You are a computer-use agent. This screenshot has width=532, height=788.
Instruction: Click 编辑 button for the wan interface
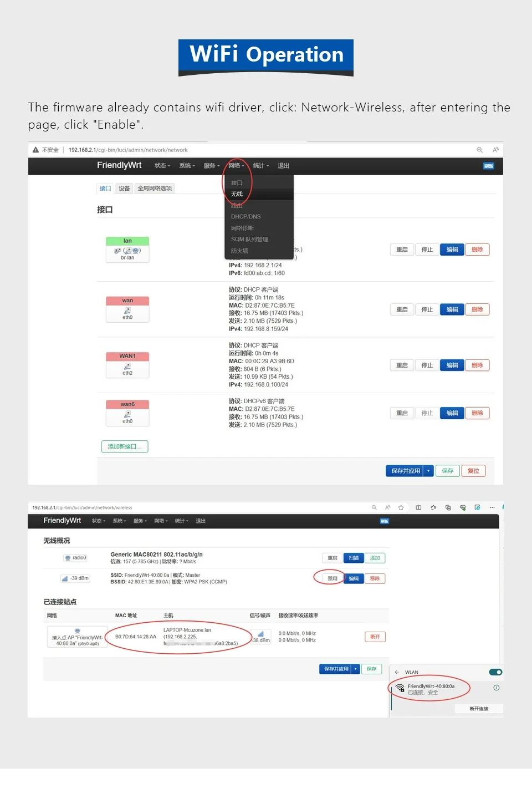tap(452, 309)
